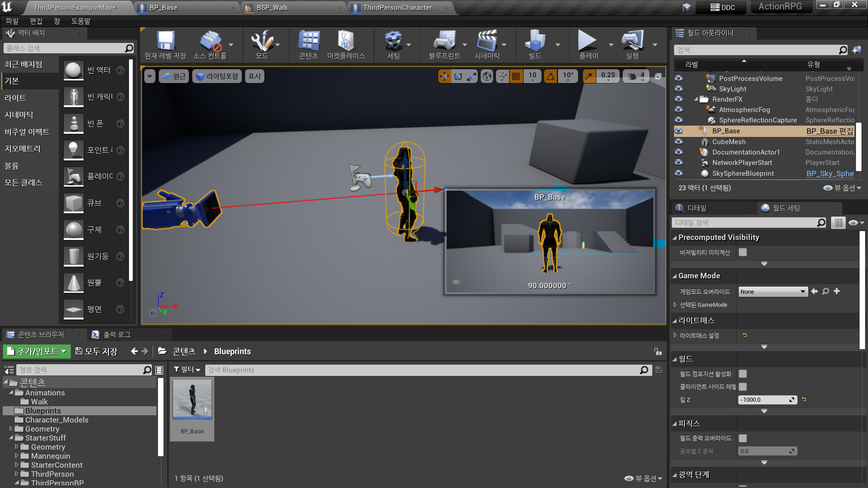The width and height of the screenshot is (868, 488).
Task: Select the BP_Base blueprint thumbnail
Action: (192, 399)
